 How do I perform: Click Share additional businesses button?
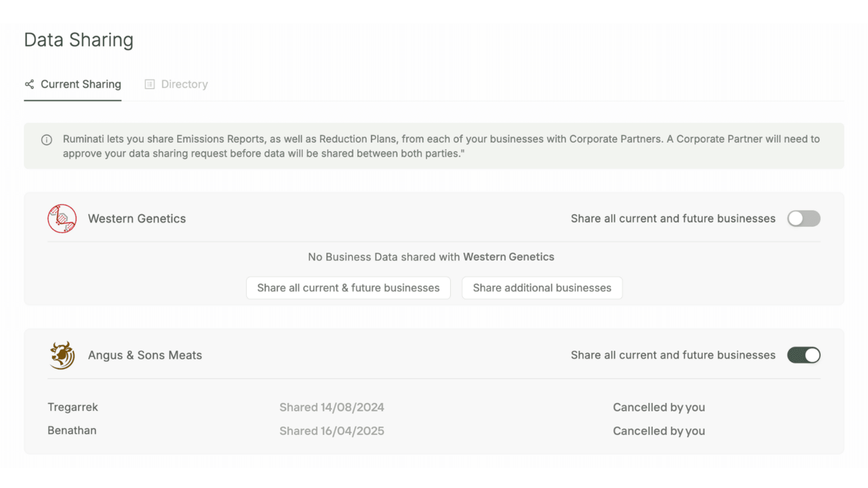542,288
